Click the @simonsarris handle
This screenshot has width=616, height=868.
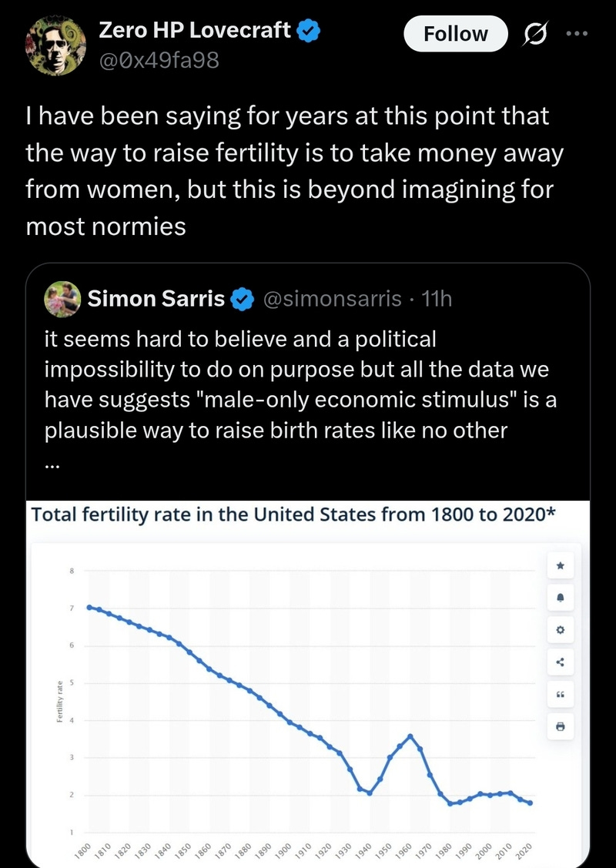332,299
